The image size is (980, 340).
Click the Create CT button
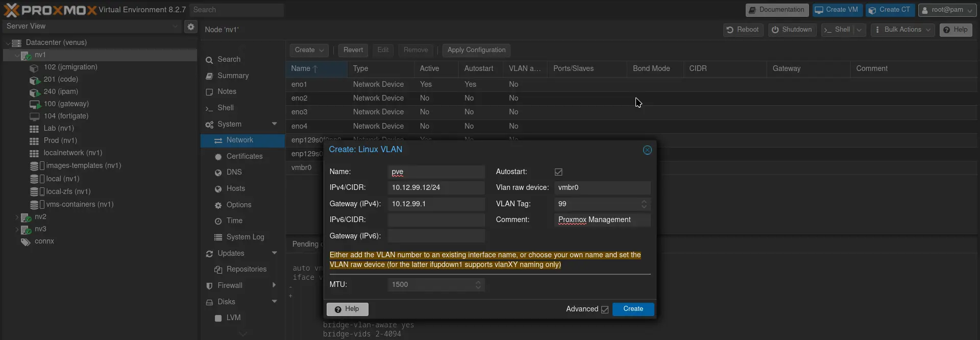click(x=890, y=10)
